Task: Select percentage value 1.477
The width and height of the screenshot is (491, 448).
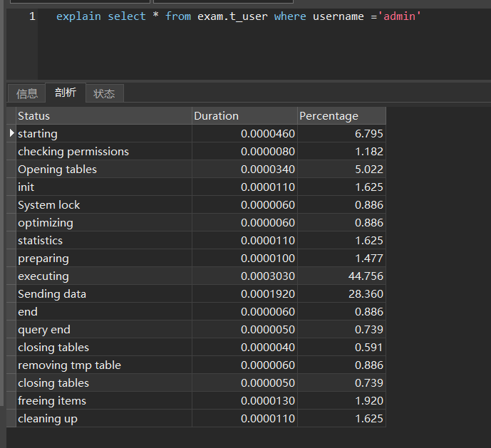Action: [x=369, y=259]
